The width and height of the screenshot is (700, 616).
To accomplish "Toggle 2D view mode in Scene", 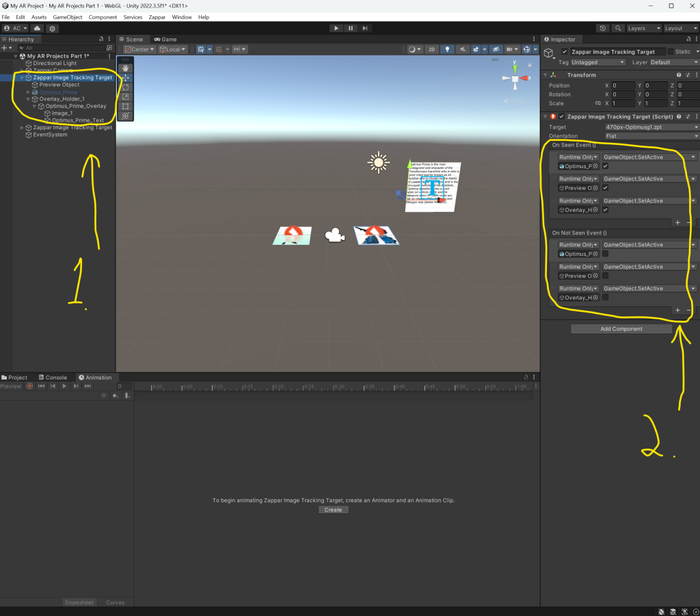I will point(432,49).
